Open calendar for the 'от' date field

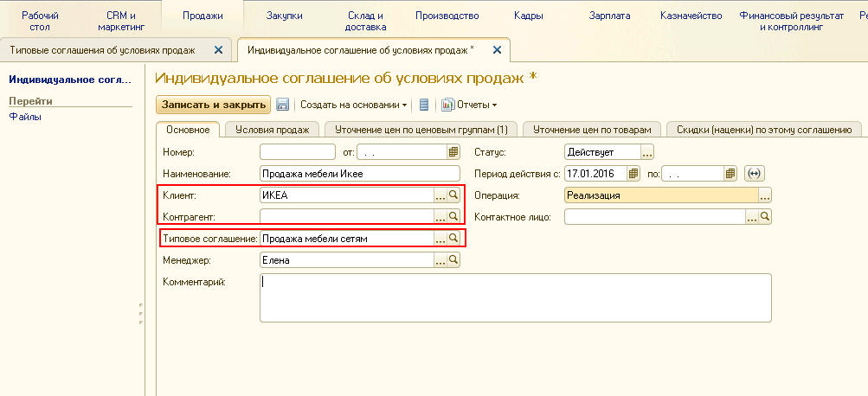[453, 152]
